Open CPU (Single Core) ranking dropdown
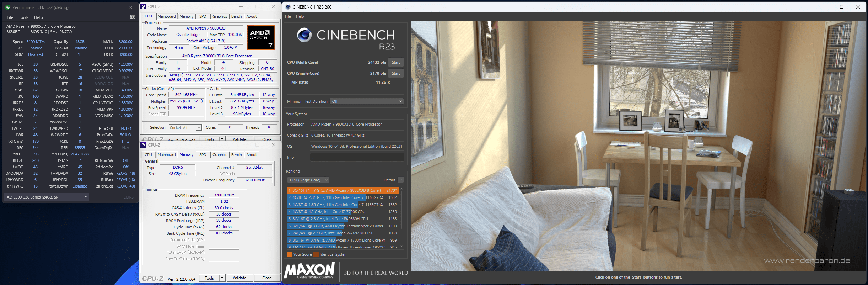This screenshot has width=868, height=285. click(x=308, y=180)
